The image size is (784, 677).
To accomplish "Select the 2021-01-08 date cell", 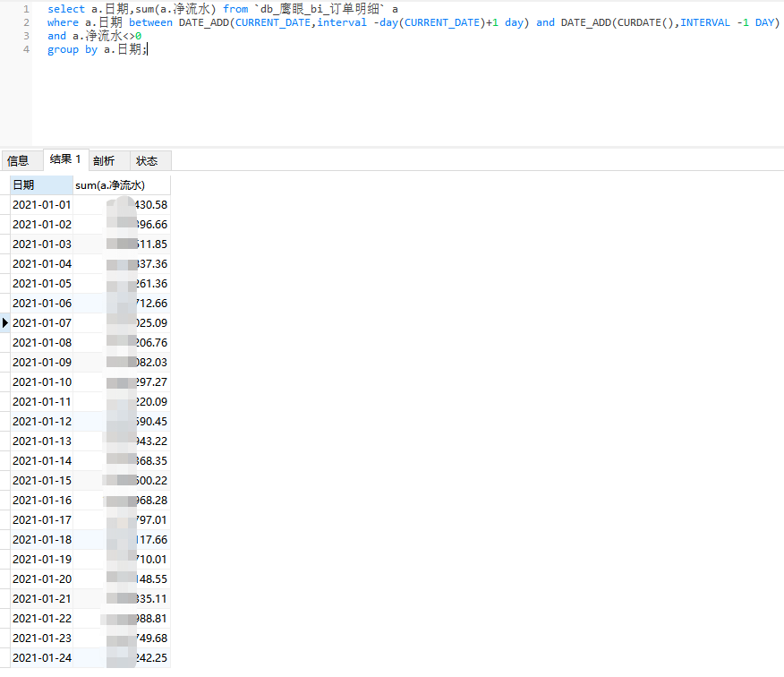I will 41,343.
